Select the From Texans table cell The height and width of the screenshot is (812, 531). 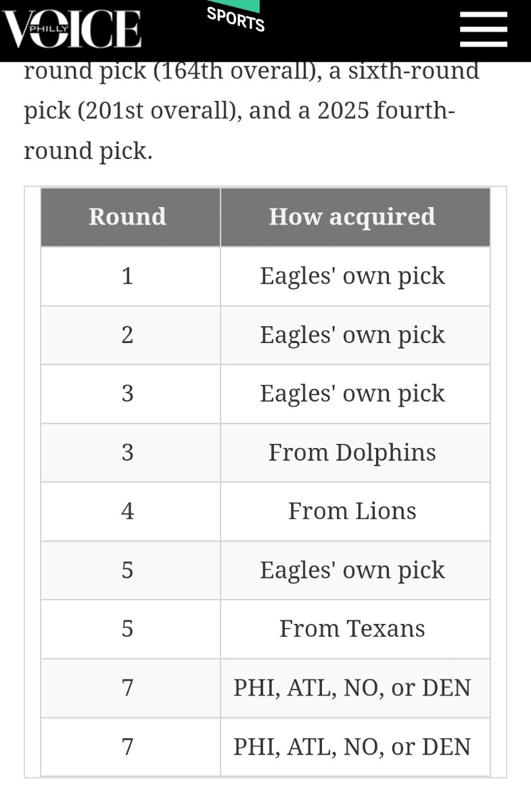point(352,629)
